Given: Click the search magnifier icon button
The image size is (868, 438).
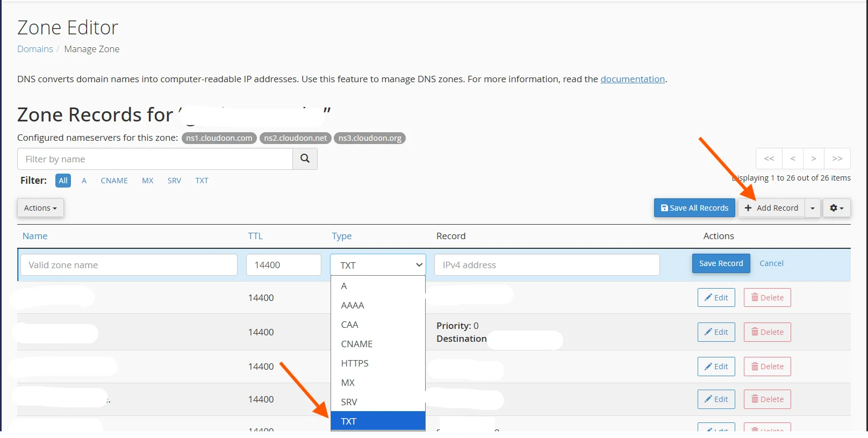Looking at the screenshot, I should click(x=305, y=159).
